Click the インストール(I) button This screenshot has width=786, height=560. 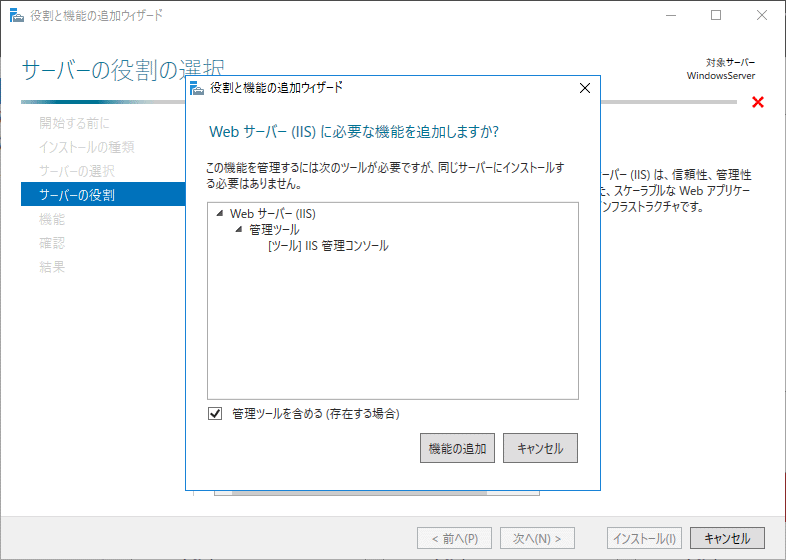(644, 538)
